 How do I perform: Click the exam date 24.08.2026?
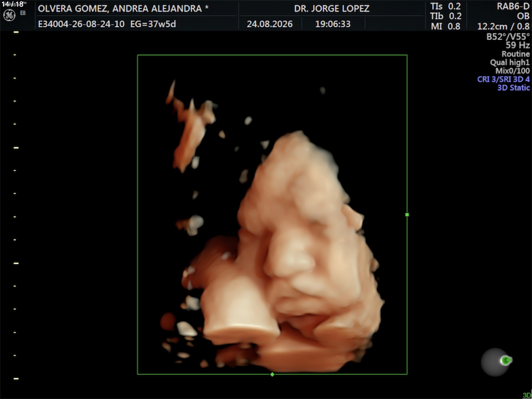pyautogui.click(x=270, y=24)
